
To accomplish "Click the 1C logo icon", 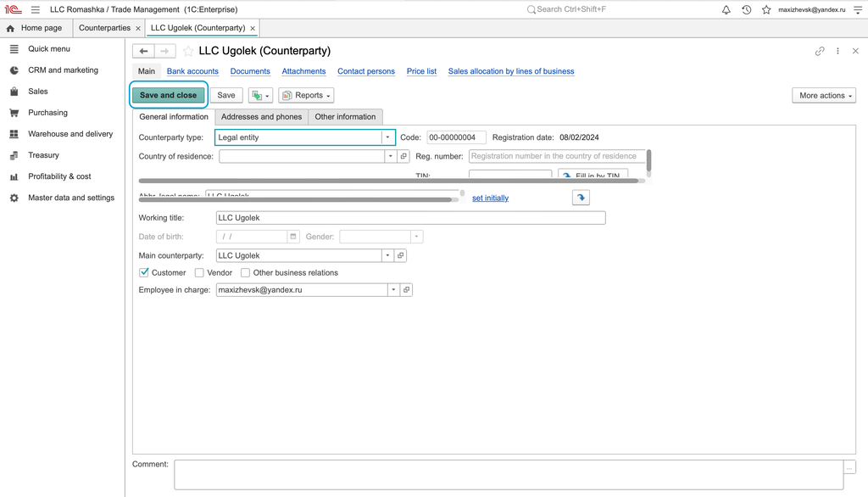I will [x=14, y=9].
